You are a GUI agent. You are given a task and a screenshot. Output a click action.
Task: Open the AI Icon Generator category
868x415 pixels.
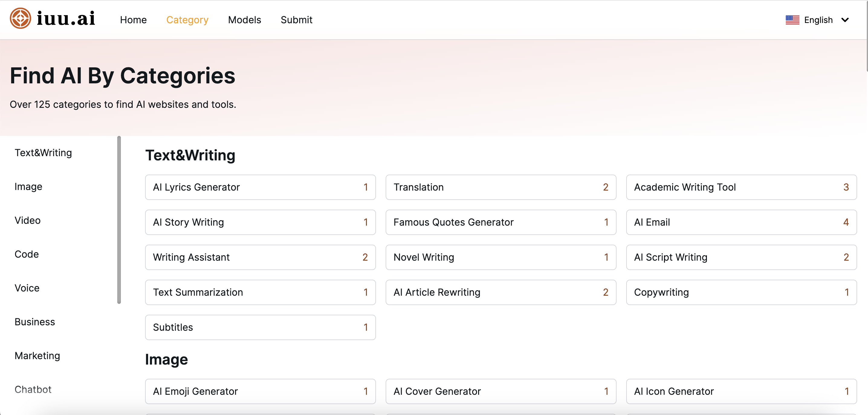741,391
